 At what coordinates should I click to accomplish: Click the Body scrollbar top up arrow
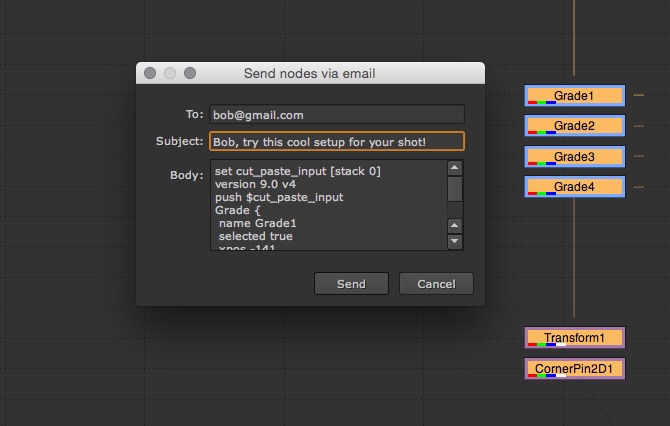[x=455, y=168]
